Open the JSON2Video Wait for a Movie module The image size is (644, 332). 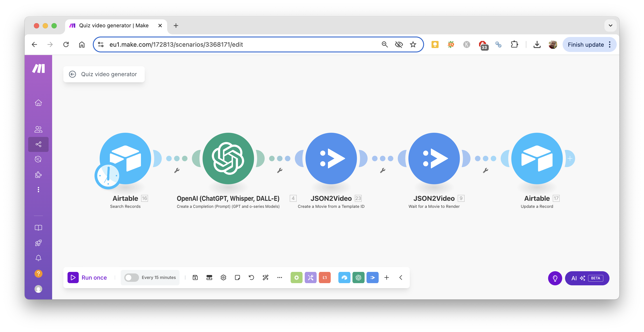(434, 158)
